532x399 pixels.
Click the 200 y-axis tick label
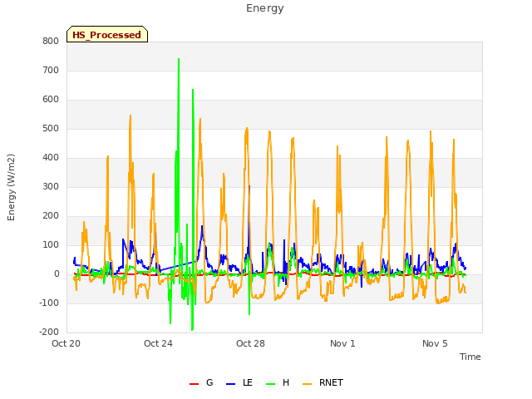click(51, 216)
